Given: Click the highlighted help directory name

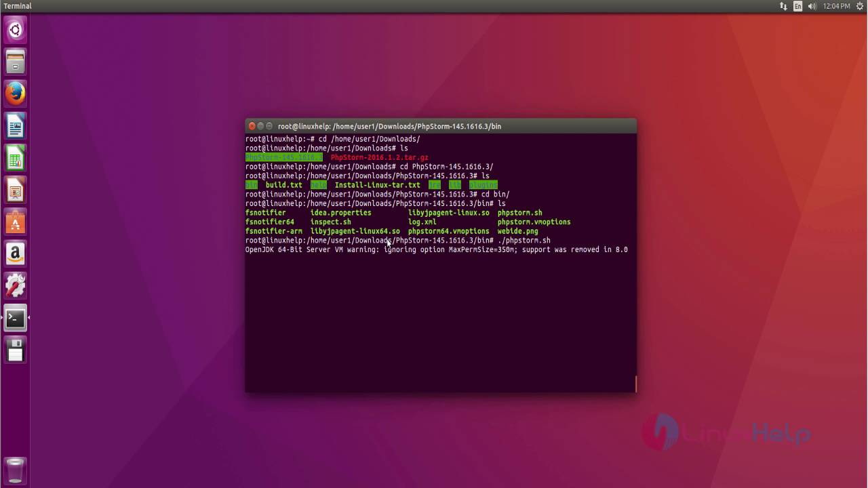Looking at the screenshot, I should (x=319, y=185).
